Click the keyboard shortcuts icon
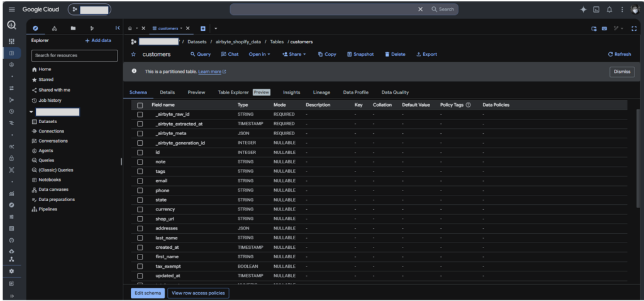Viewport: 644px width, 301px height. tap(604, 28)
